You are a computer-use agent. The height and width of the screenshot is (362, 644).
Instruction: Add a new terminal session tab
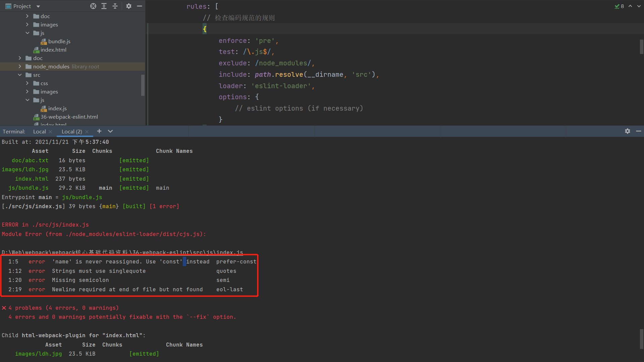[99, 131]
